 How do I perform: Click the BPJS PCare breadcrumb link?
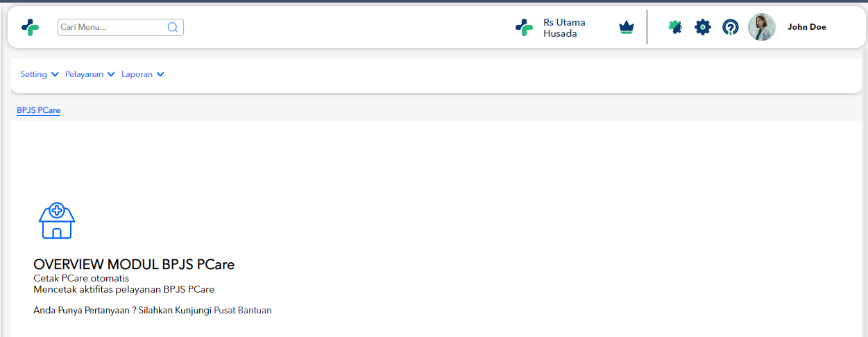point(38,110)
